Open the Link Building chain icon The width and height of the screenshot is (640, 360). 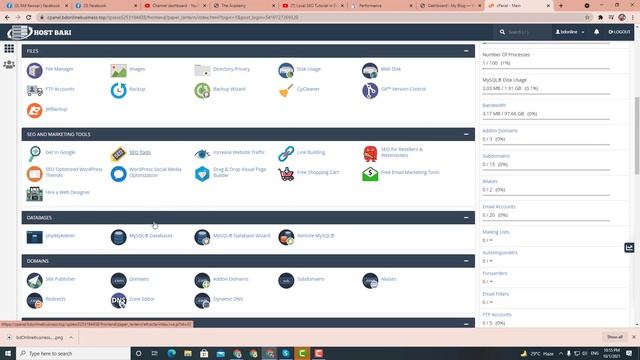(x=286, y=153)
